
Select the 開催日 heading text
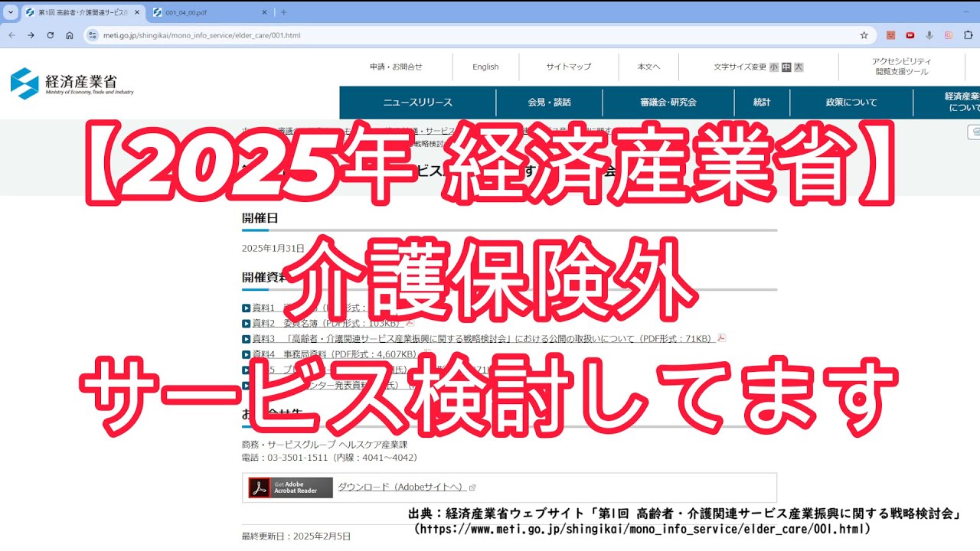click(260, 218)
